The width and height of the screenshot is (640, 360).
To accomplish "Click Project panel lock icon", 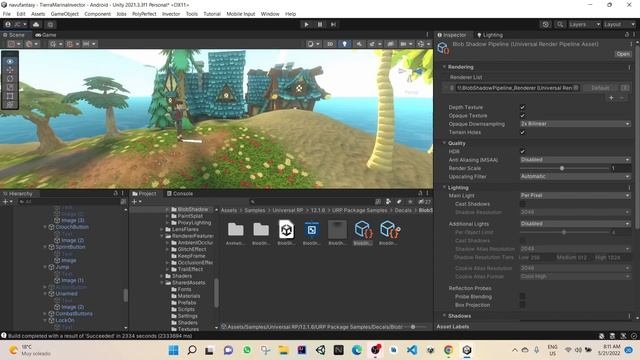I will pos(420,193).
